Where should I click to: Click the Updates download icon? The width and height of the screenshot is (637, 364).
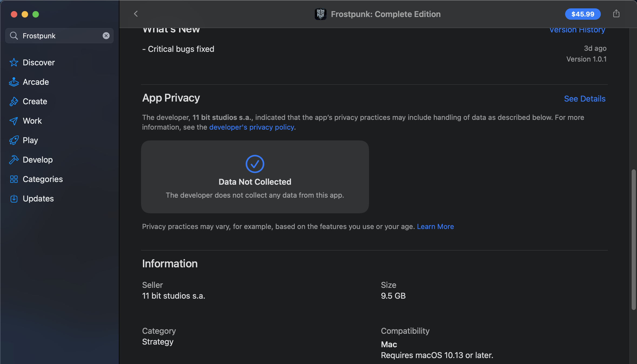click(x=14, y=198)
